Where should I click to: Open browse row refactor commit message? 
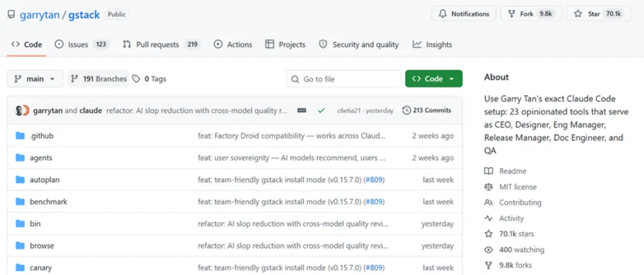click(x=293, y=246)
